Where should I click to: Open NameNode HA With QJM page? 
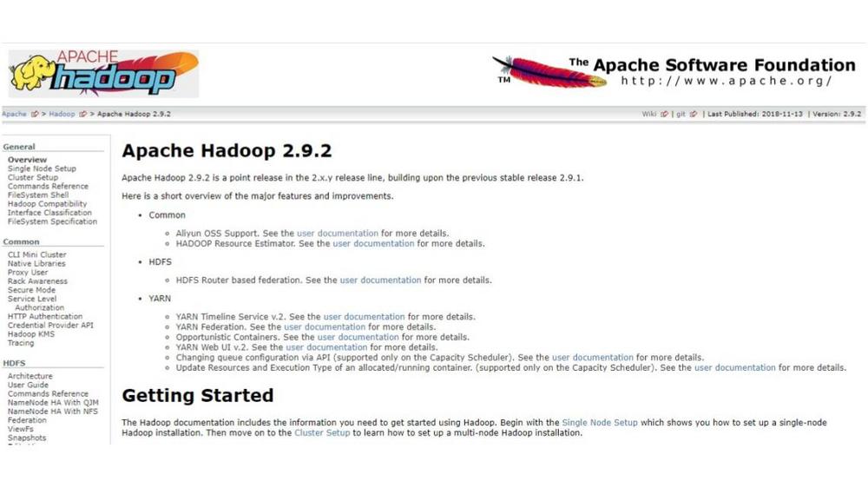pyautogui.click(x=53, y=403)
